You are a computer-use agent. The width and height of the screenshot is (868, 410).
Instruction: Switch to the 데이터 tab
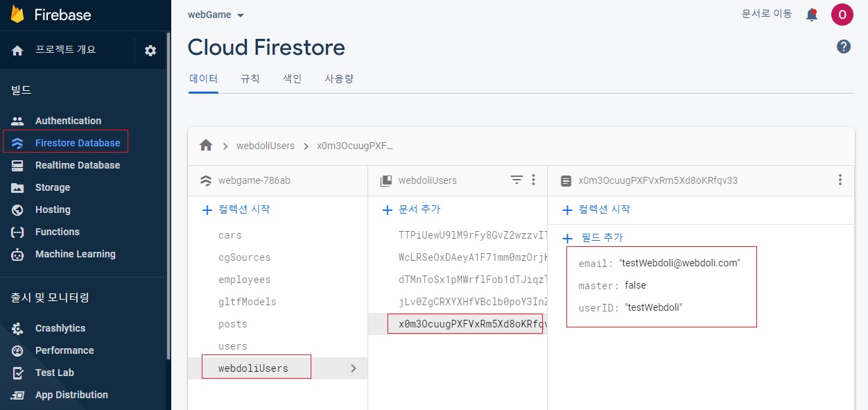point(204,79)
